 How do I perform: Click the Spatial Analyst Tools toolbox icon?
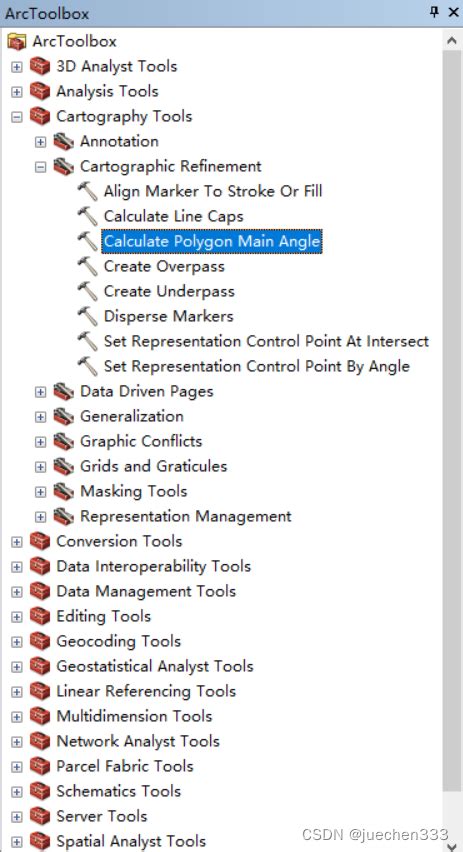click(40, 841)
